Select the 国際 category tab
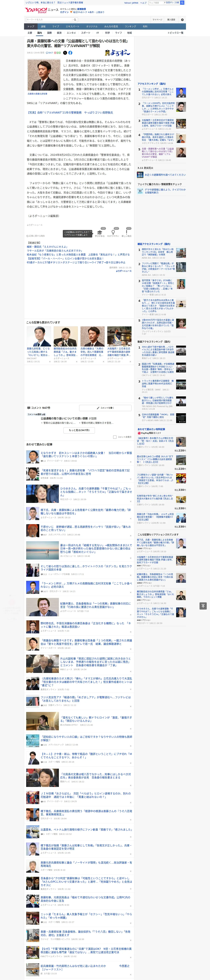Image resolution: width=210 pixels, height=980 pixels. 49,33
